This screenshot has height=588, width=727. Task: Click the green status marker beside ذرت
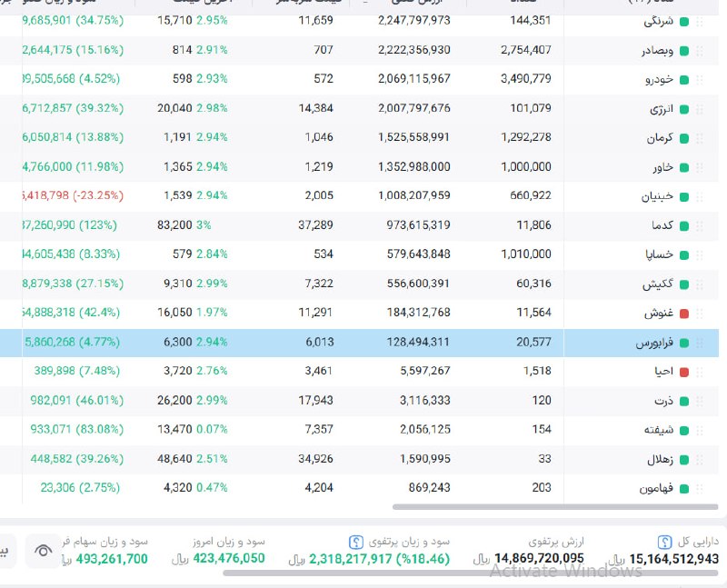click(x=684, y=402)
